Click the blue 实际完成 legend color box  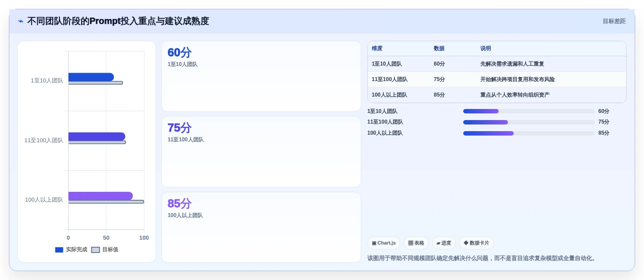(59, 250)
